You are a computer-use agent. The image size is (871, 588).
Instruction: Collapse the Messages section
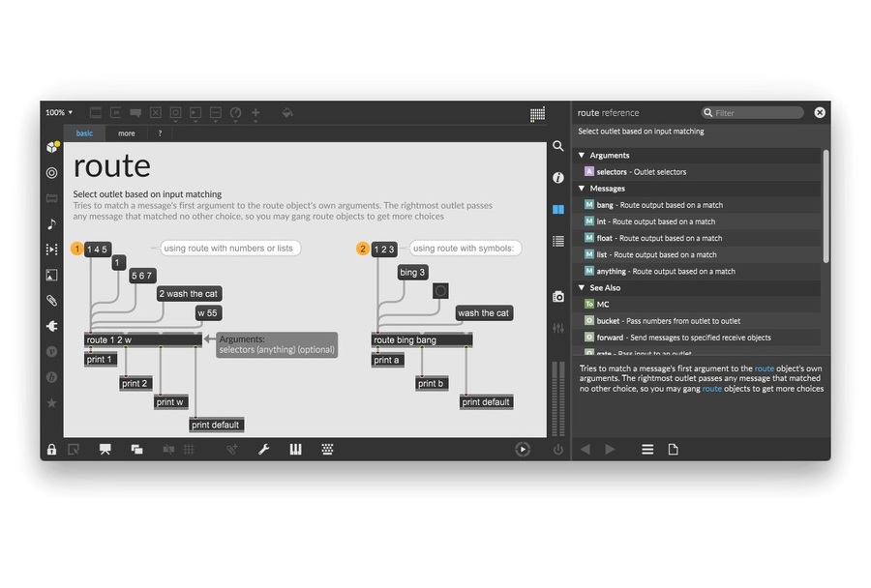coord(582,189)
